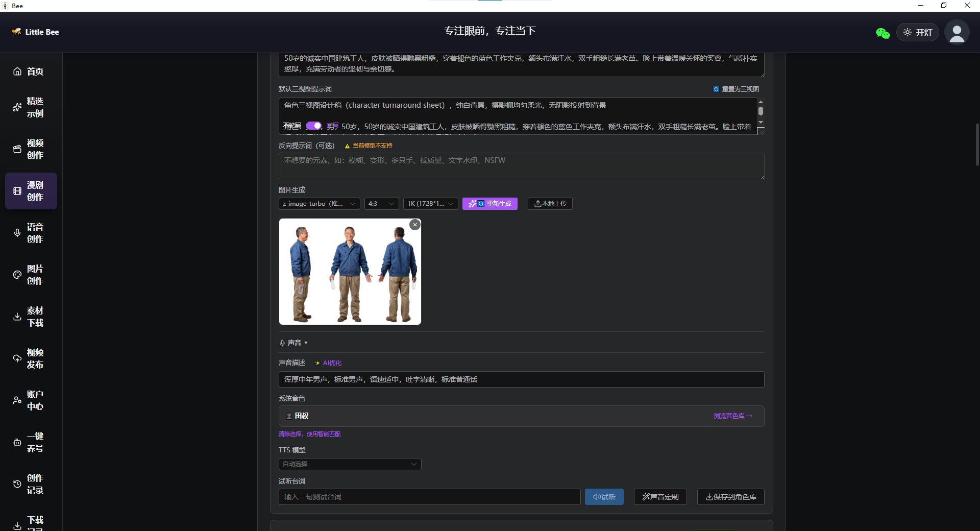
Task: Click the 试听 preview voice button
Action: pos(604,497)
